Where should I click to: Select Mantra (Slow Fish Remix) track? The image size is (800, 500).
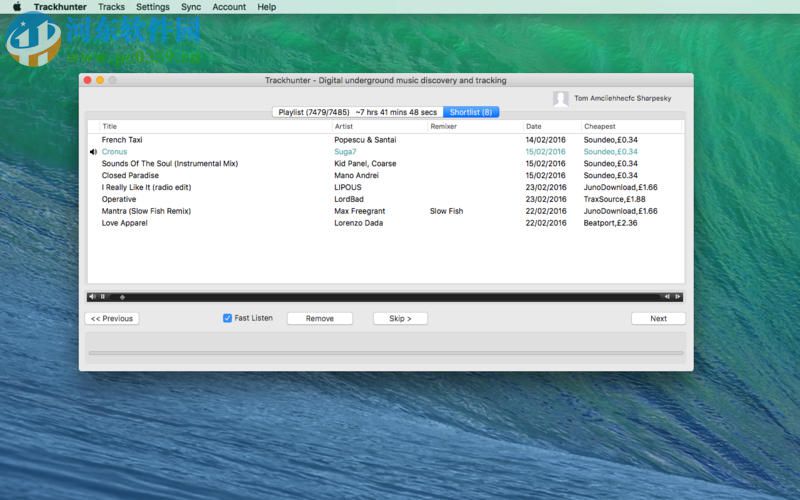tap(146, 211)
